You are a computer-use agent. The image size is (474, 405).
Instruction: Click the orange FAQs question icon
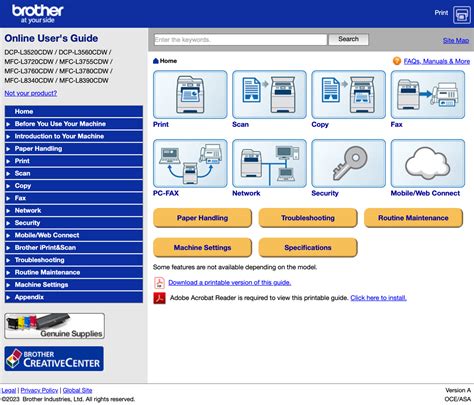tap(397, 61)
